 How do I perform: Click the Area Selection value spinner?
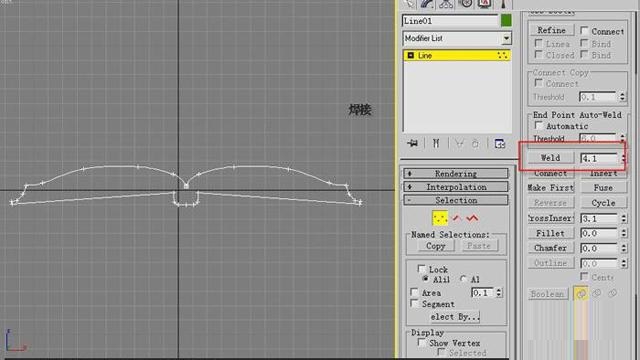[x=499, y=293]
